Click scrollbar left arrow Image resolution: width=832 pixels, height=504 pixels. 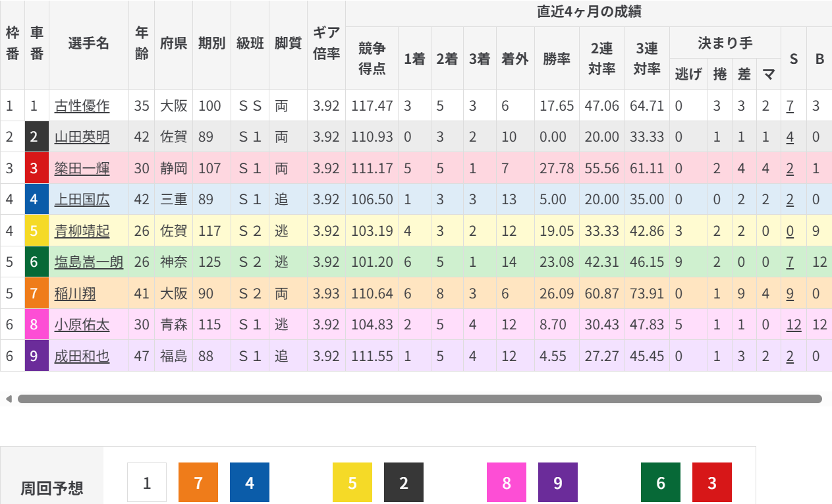pos(8,399)
